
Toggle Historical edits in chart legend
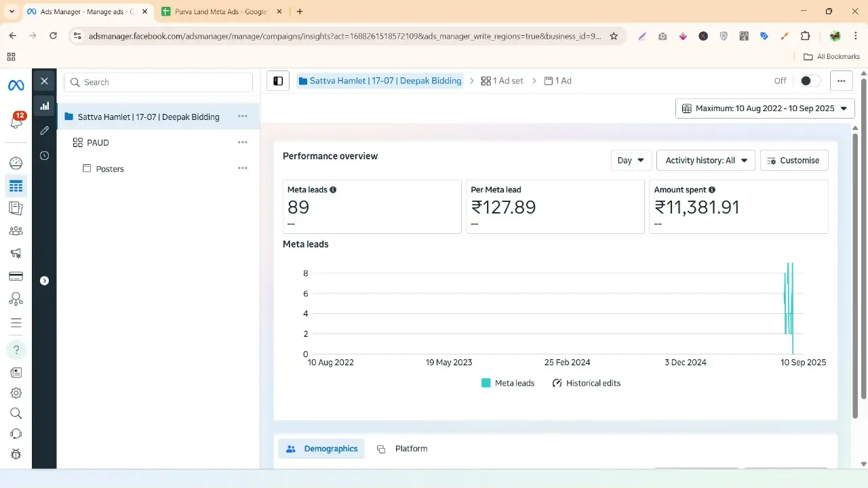click(587, 383)
